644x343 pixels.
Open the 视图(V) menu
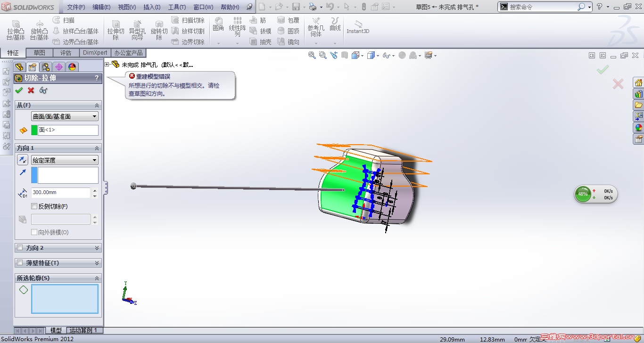tap(127, 7)
